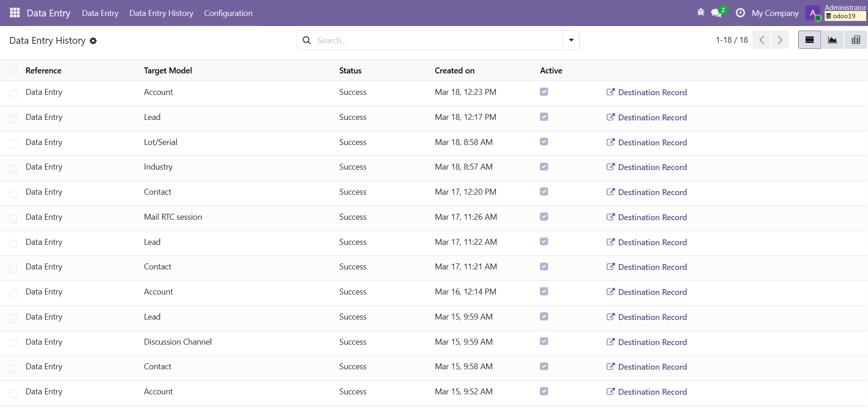The height and width of the screenshot is (408, 868).
Task: Open the activities clock icon
Action: [x=740, y=13]
